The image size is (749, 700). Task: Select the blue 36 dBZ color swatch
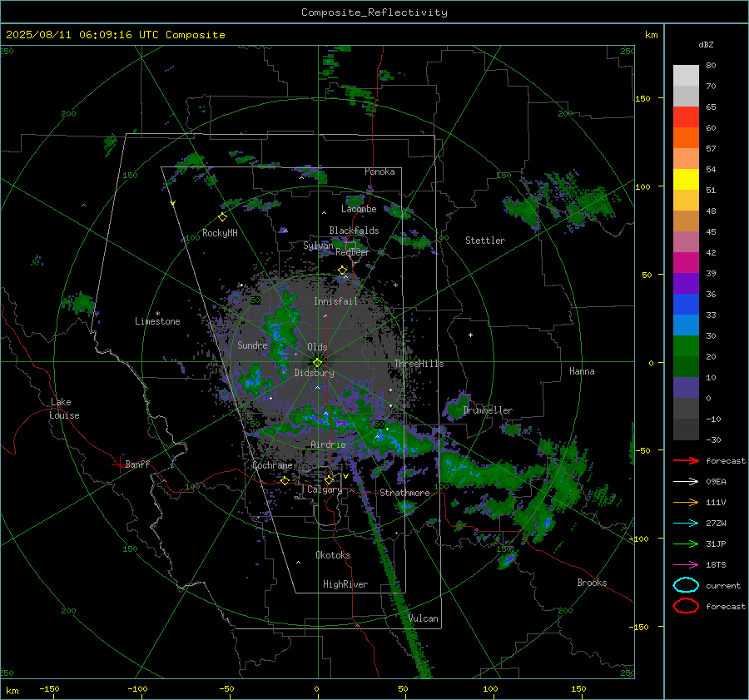(686, 304)
